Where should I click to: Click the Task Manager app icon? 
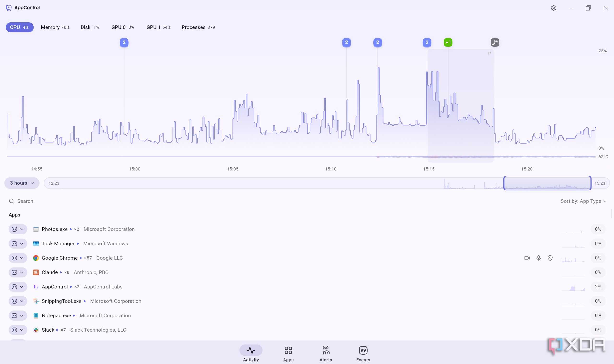pyautogui.click(x=36, y=244)
